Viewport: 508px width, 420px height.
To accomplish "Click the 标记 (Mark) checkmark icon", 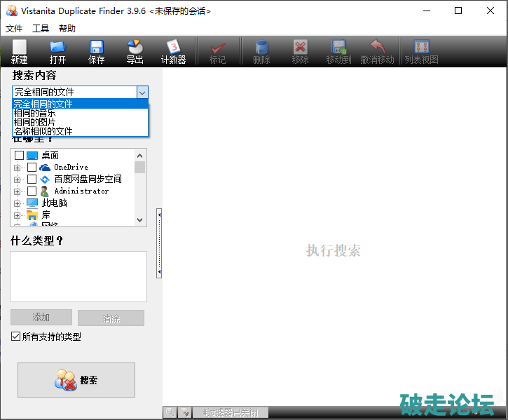I will pos(217,48).
